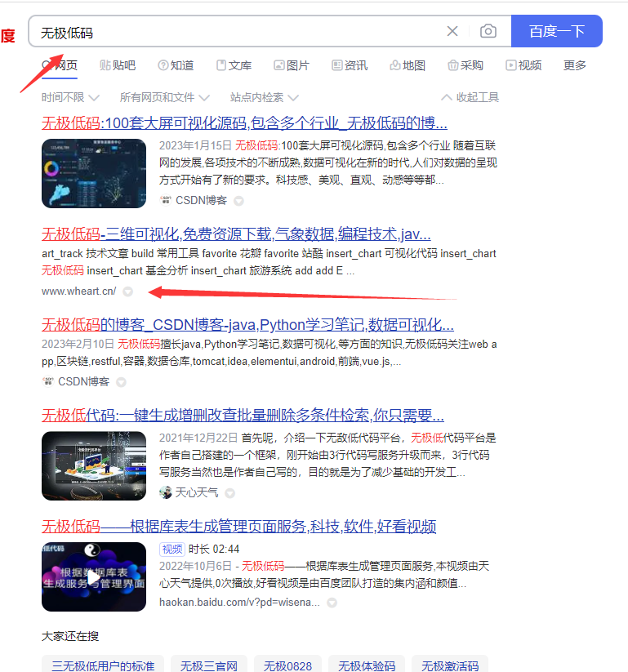Clear the search box with the X icon
628x672 pixels.
point(452,31)
